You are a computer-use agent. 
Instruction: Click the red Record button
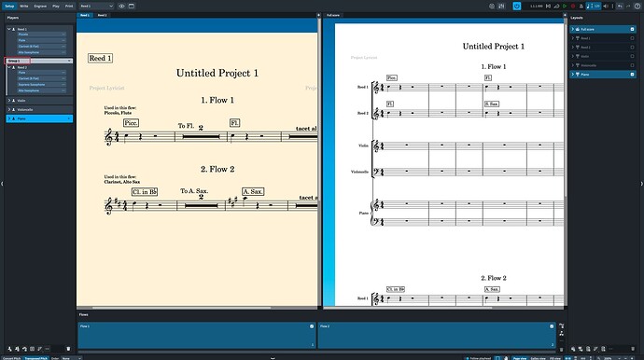tap(573, 7)
